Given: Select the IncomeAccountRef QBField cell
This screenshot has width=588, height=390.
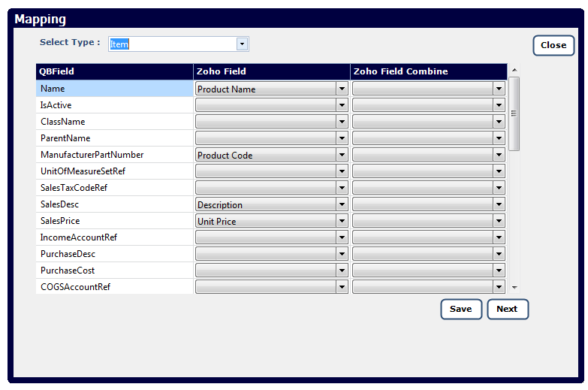Looking at the screenshot, I should click(114, 237).
